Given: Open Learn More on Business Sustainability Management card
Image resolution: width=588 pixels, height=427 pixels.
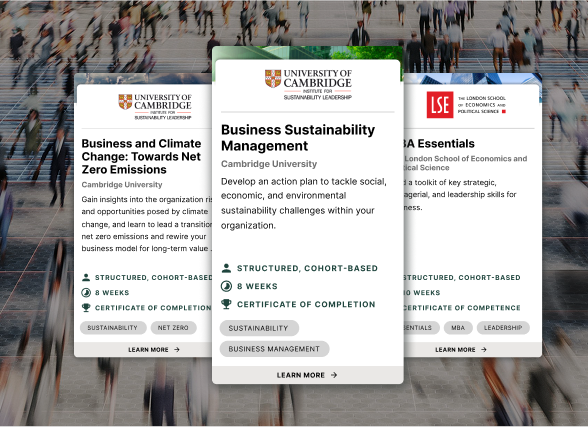Looking at the screenshot, I should click(308, 375).
